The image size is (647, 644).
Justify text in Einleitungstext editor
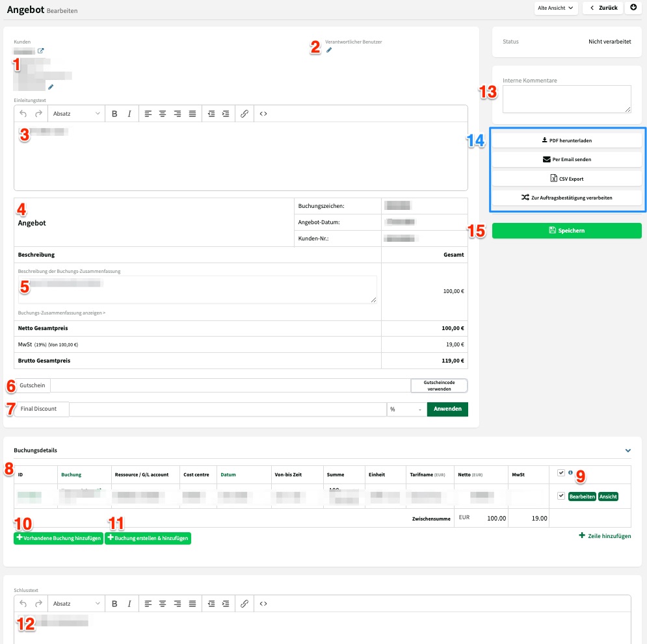coord(192,114)
